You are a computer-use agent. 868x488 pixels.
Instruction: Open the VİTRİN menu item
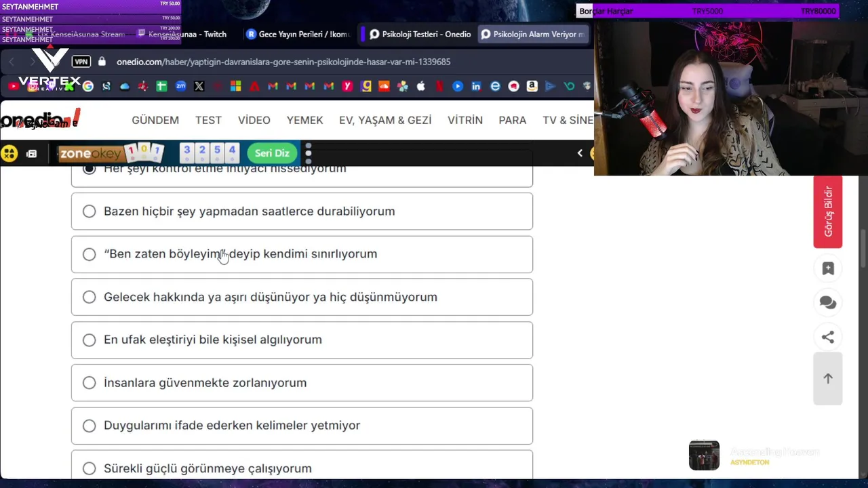pyautogui.click(x=465, y=120)
